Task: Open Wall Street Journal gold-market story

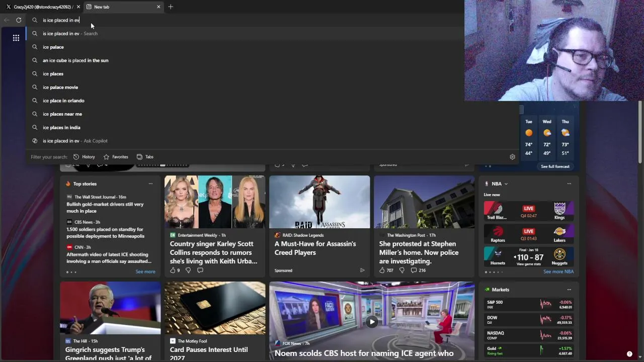Action: click(x=105, y=208)
